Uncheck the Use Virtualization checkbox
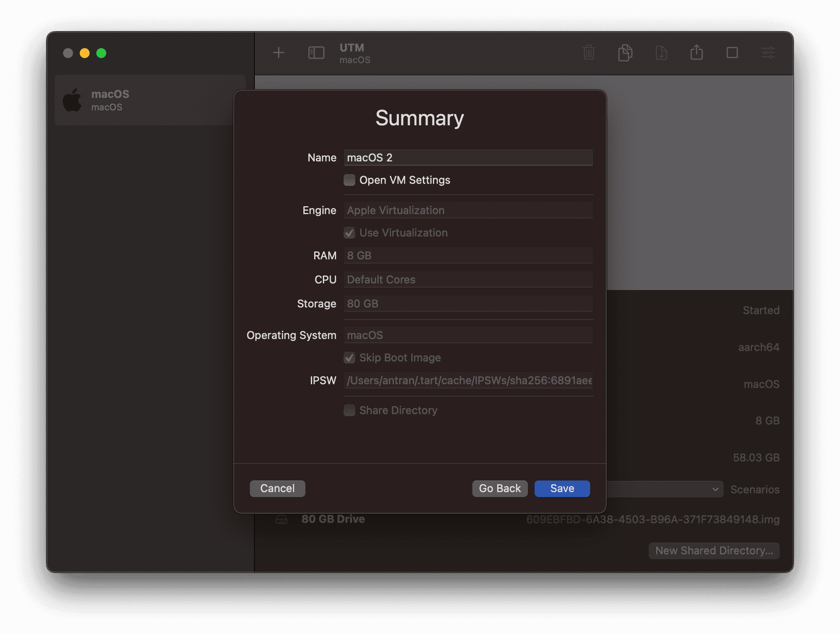840x634 pixels. 349,233
